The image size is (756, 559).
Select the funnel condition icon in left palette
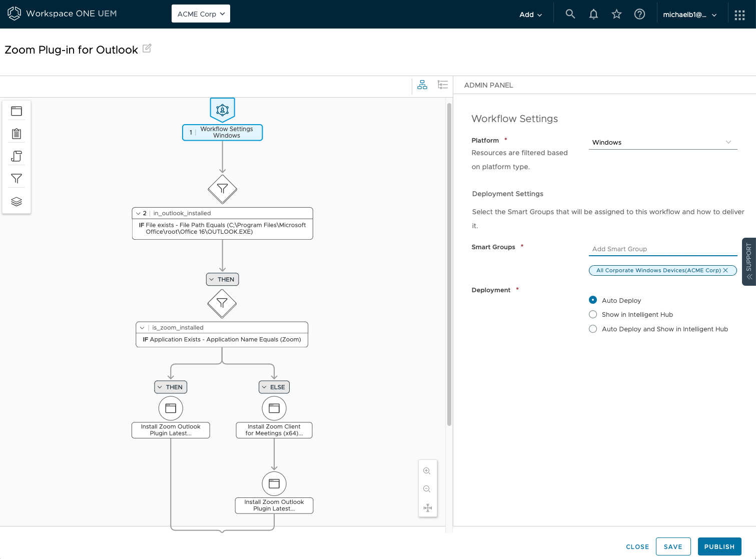coord(17,179)
